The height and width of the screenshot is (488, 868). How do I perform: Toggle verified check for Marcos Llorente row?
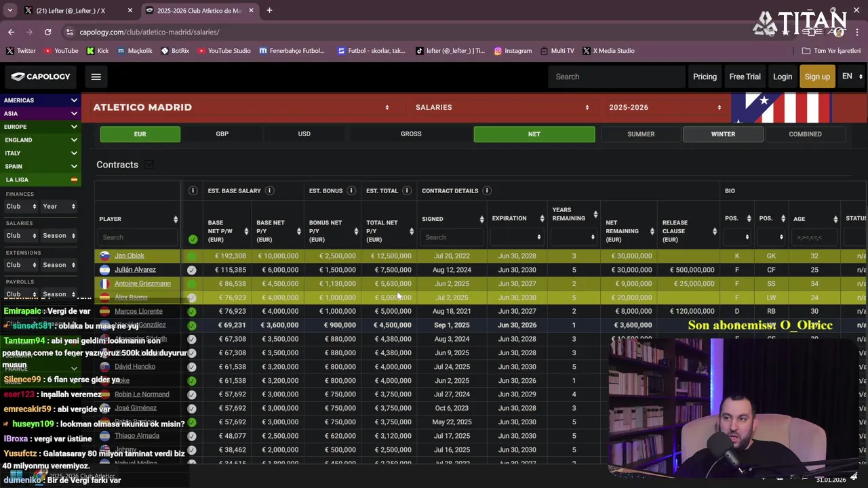click(192, 312)
